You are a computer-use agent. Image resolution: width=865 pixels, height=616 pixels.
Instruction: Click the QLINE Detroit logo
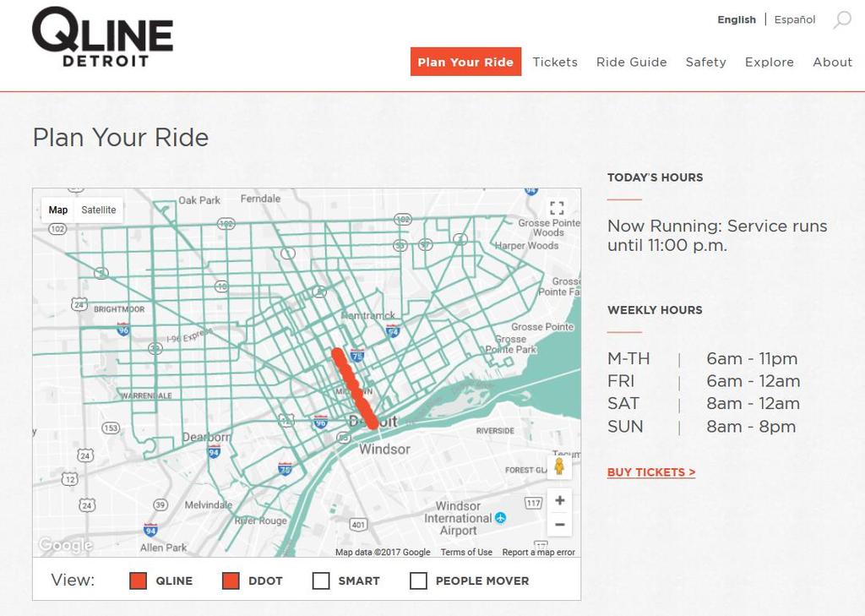pyautogui.click(x=102, y=37)
